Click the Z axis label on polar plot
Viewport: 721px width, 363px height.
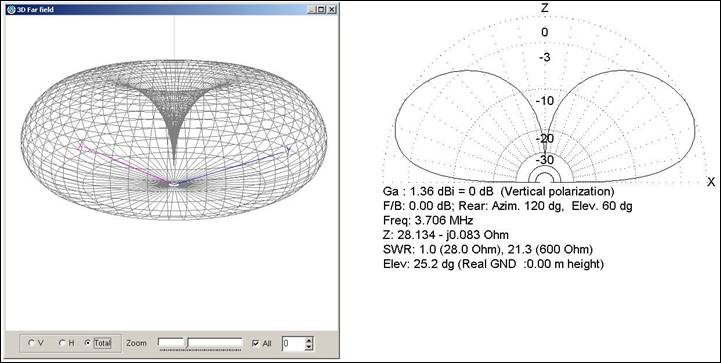pos(545,8)
